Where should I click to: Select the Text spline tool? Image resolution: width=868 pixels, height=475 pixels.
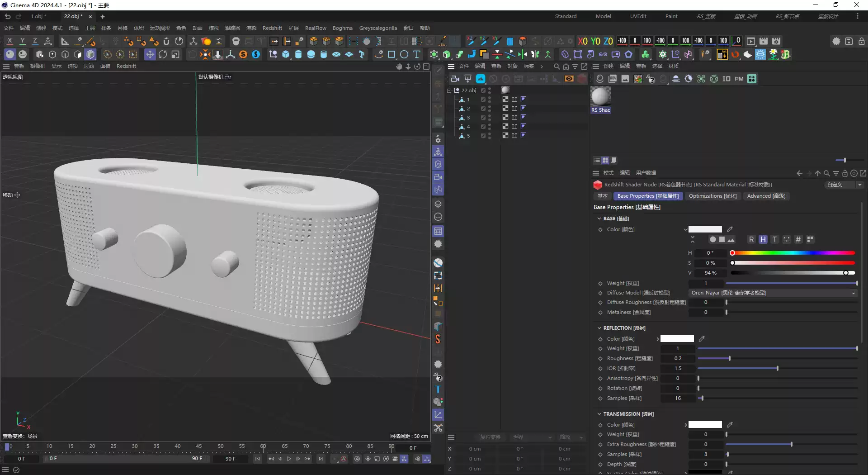417,54
